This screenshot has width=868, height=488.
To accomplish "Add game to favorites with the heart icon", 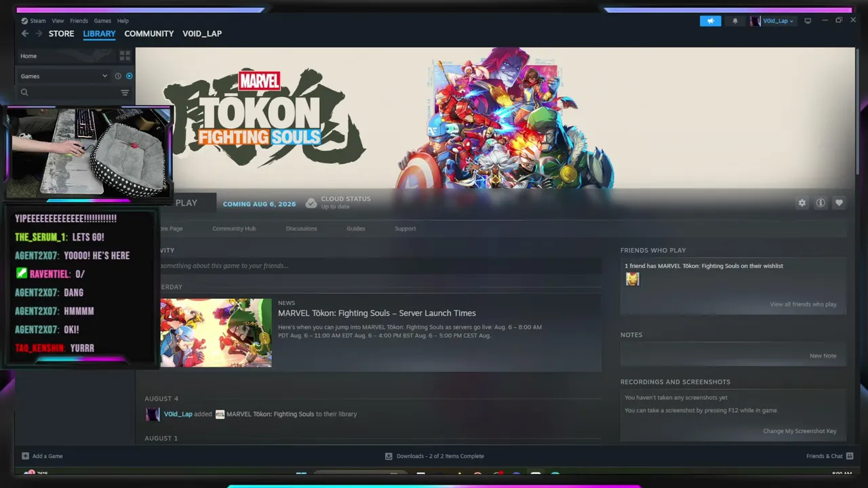I will (839, 203).
